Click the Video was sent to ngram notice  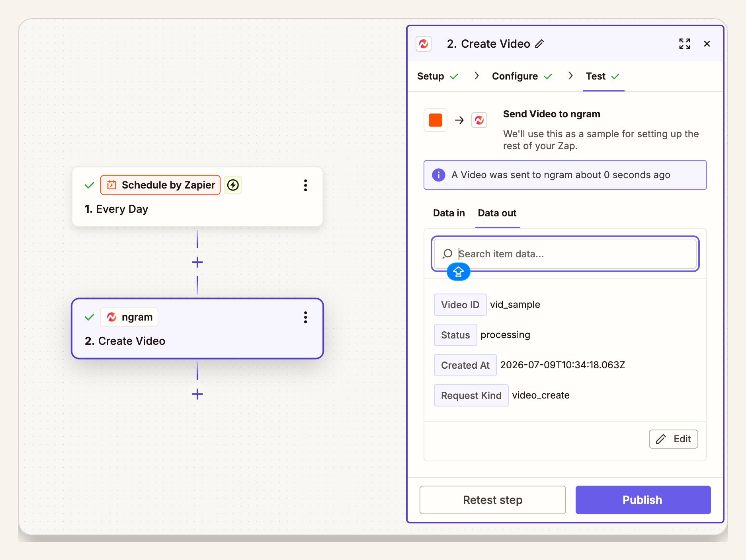coord(565,175)
